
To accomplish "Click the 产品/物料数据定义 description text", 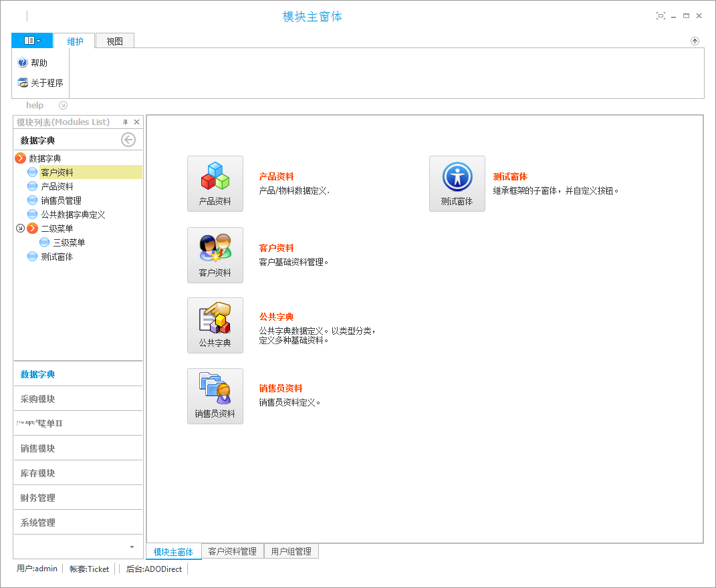I will tap(294, 191).
